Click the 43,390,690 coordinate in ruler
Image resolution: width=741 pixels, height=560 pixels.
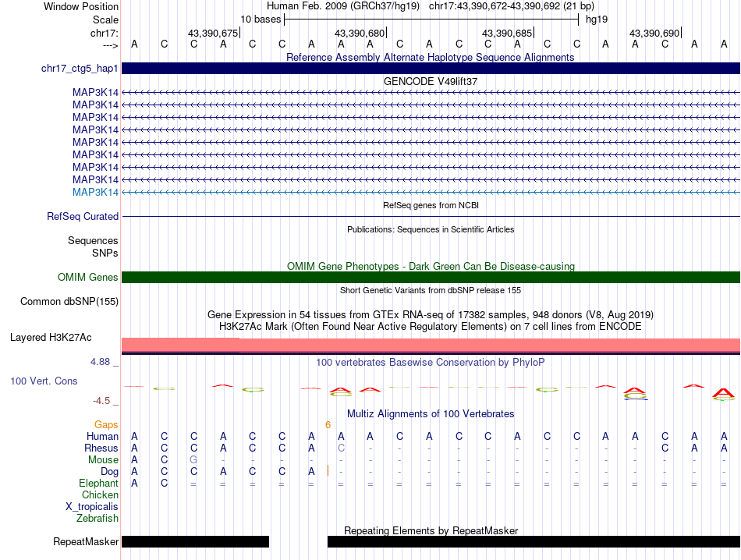[654, 33]
